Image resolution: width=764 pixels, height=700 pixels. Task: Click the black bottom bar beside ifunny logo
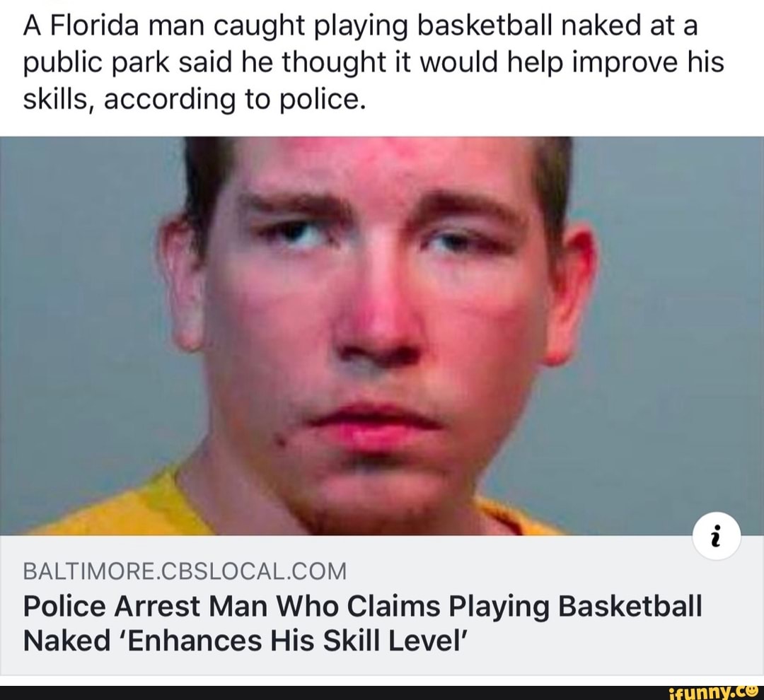pos(331,693)
